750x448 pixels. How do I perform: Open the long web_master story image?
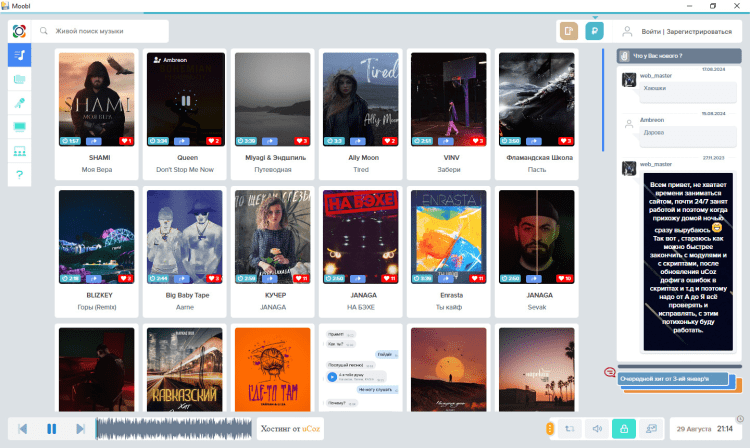[x=688, y=262]
